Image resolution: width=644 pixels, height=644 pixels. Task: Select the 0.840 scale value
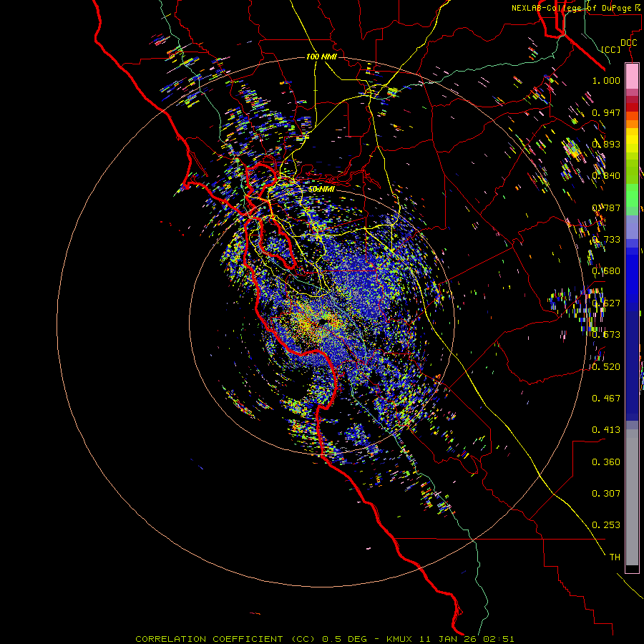click(606, 176)
